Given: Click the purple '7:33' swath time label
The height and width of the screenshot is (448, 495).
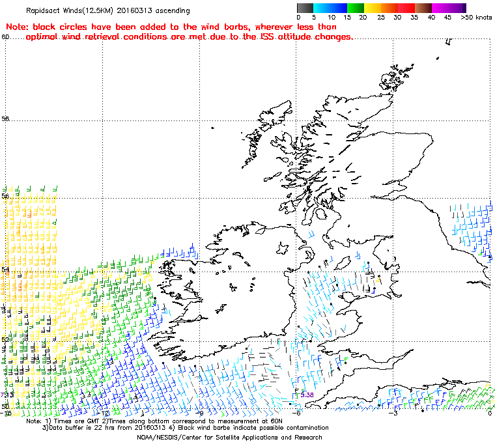Looking at the screenshot, I should tap(7, 395).
